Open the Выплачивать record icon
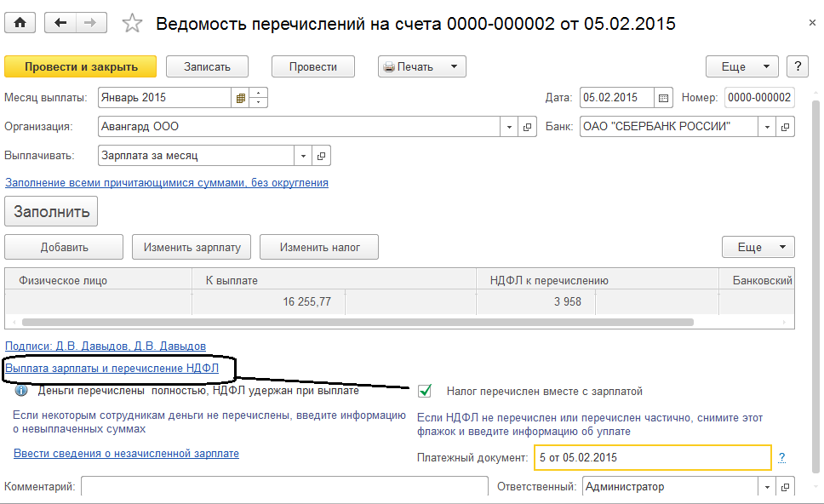This screenshot has width=824, height=504. (321, 156)
